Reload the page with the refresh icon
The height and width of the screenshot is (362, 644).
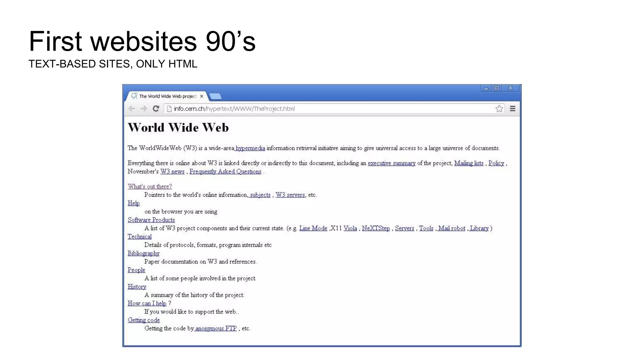coord(156,109)
